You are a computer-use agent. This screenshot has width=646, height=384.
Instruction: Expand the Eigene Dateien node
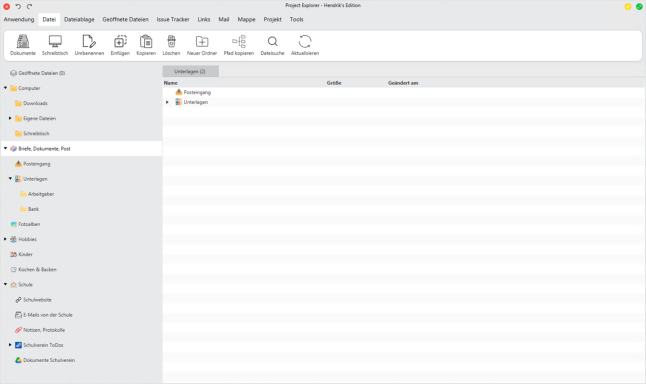point(10,118)
